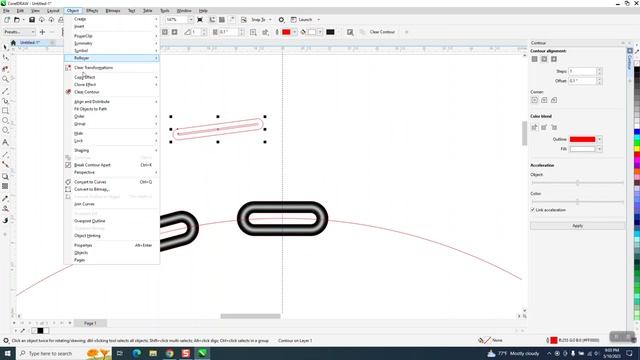The width and height of the screenshot is (640, 360).
Task: Select the third contour alignment option
Action: click(554, 59)
